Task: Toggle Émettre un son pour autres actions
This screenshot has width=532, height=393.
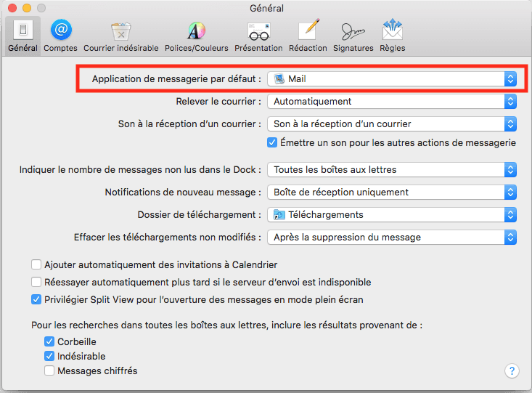Action: click(x=272, y=142)
